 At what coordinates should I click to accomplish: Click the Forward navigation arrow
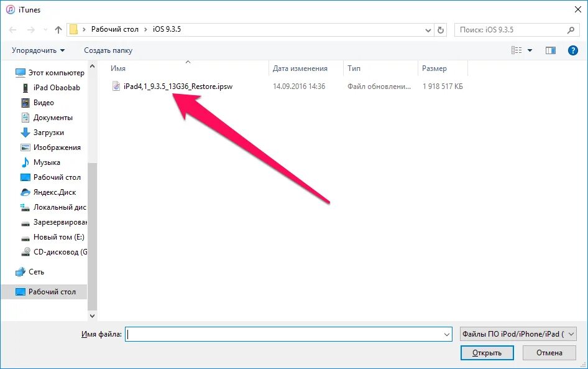30,30
